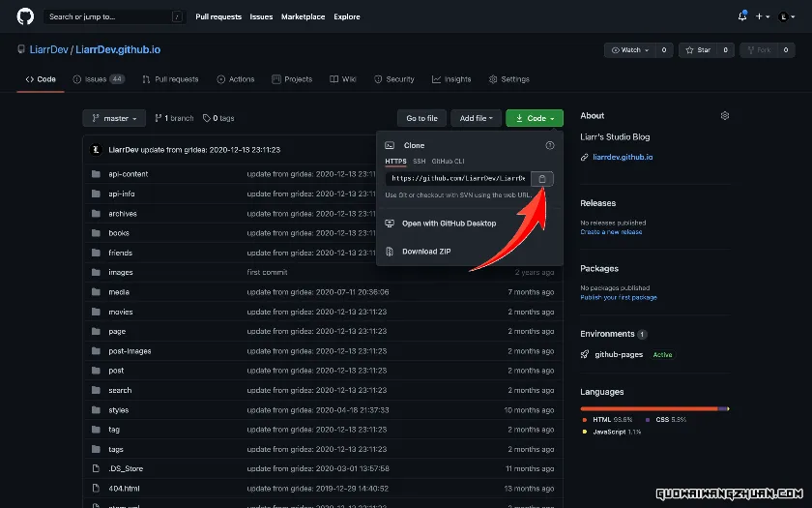This screenshot has height=508, width=812.
Task: Select the SSH clone option
Action: point(419,162)
